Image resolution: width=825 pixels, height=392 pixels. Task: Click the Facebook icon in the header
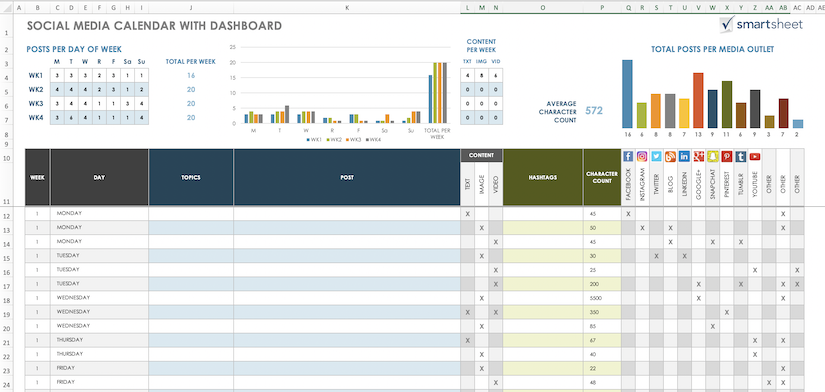coord(628,156)
